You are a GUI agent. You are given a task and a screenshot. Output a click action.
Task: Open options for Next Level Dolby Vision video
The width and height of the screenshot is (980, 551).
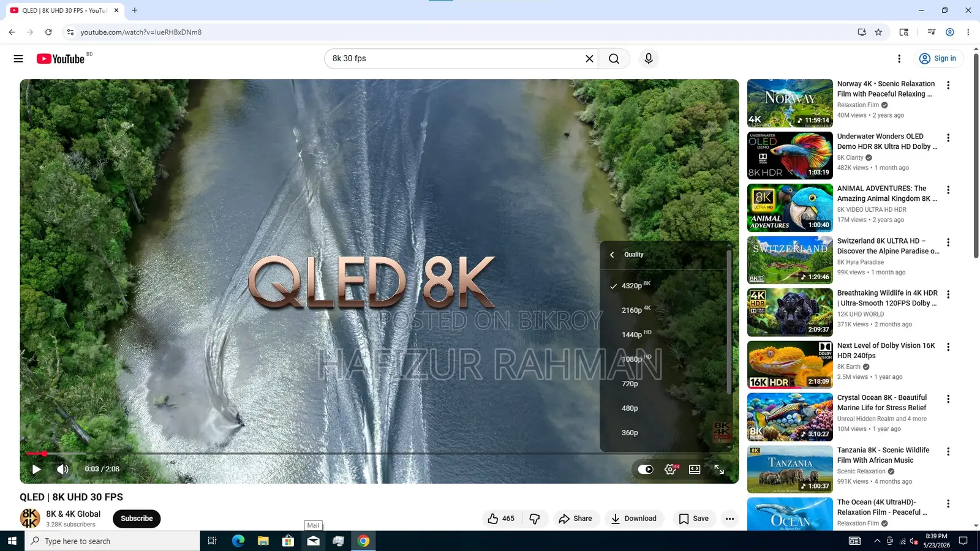948,347
